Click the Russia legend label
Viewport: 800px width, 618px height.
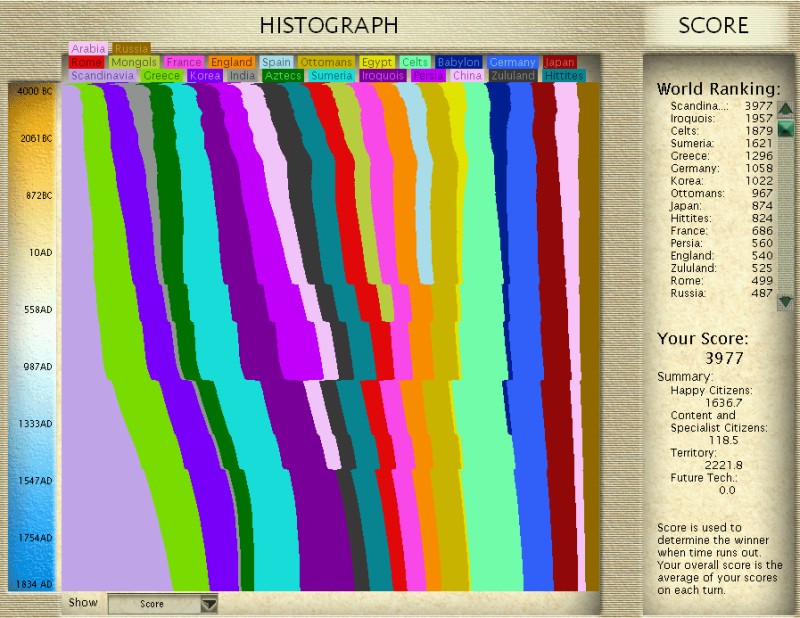(x=132, y=48)
